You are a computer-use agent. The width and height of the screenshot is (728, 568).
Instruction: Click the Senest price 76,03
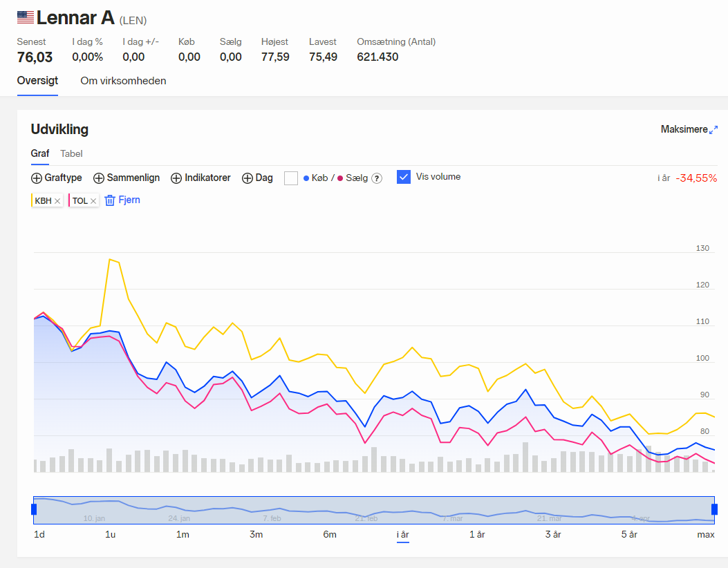(x=35, y=57)
